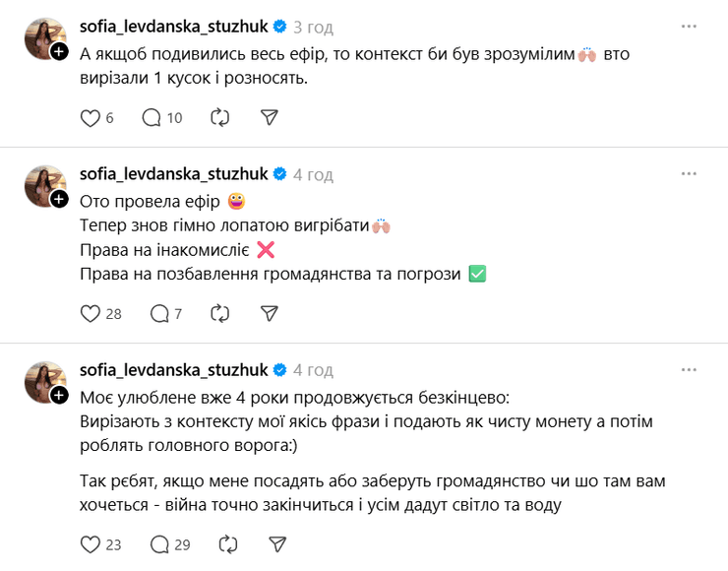Open the more options menu on the first post
This screenshot has width=728, height=571.
pos(694,26)
